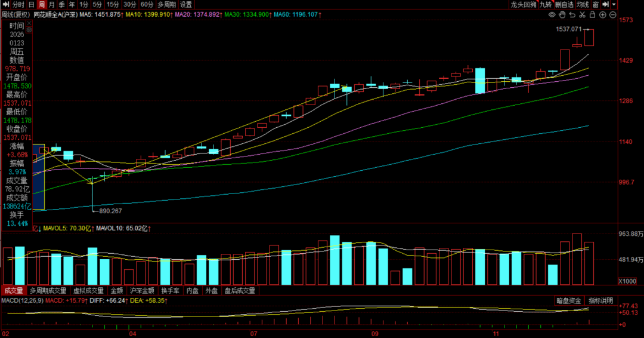This screenshot has width=644, height=338.
Task: Click the 龙头回朔 button
Action: pos(523,4)
